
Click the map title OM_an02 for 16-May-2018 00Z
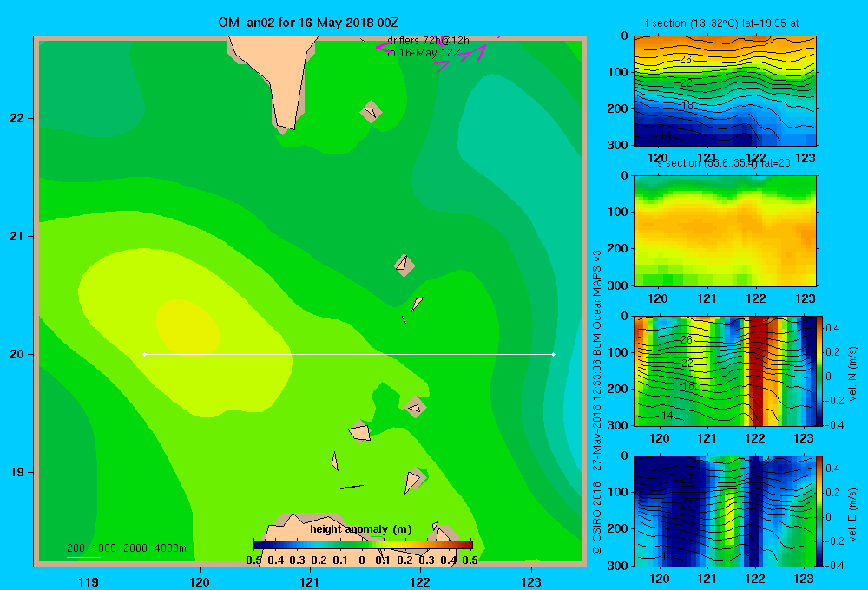[x=308, y=23]
